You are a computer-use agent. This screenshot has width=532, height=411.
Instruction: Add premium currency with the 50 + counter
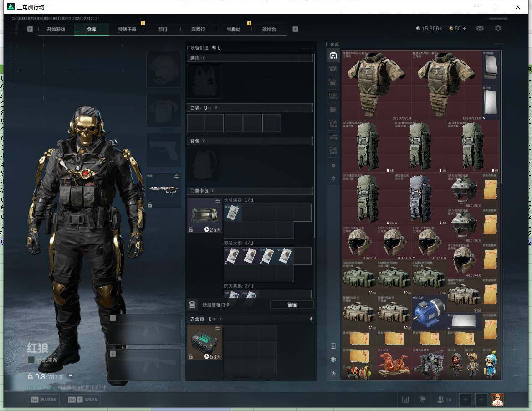(458, 29)
